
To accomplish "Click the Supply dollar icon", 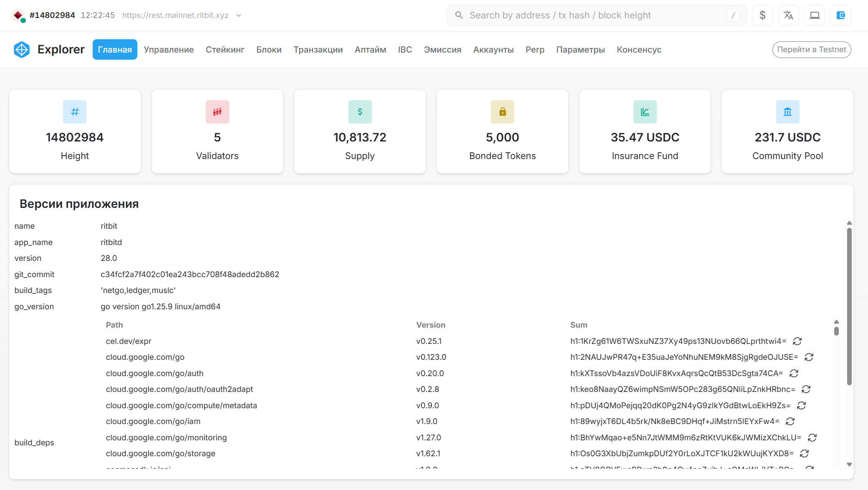I will (x=360, y=112).
